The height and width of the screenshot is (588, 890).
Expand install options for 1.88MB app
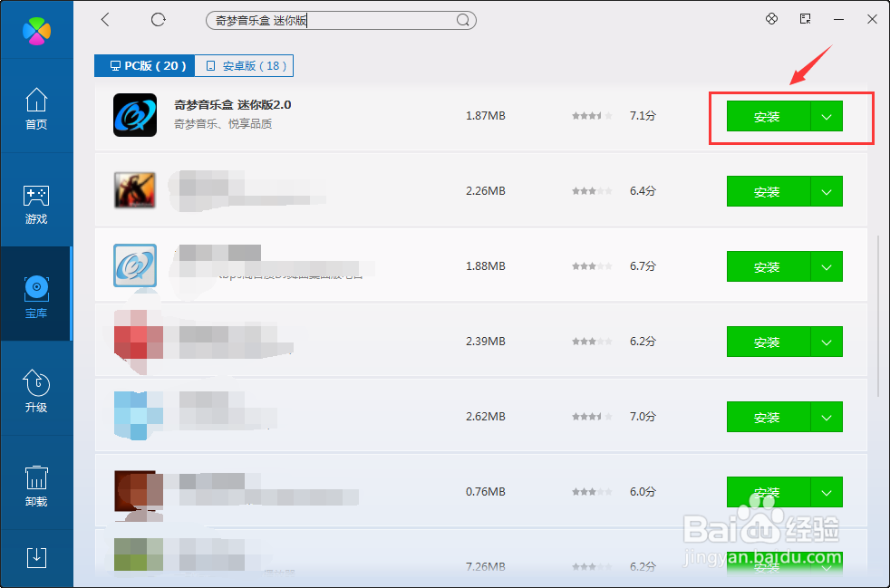(x=827, y=266)
